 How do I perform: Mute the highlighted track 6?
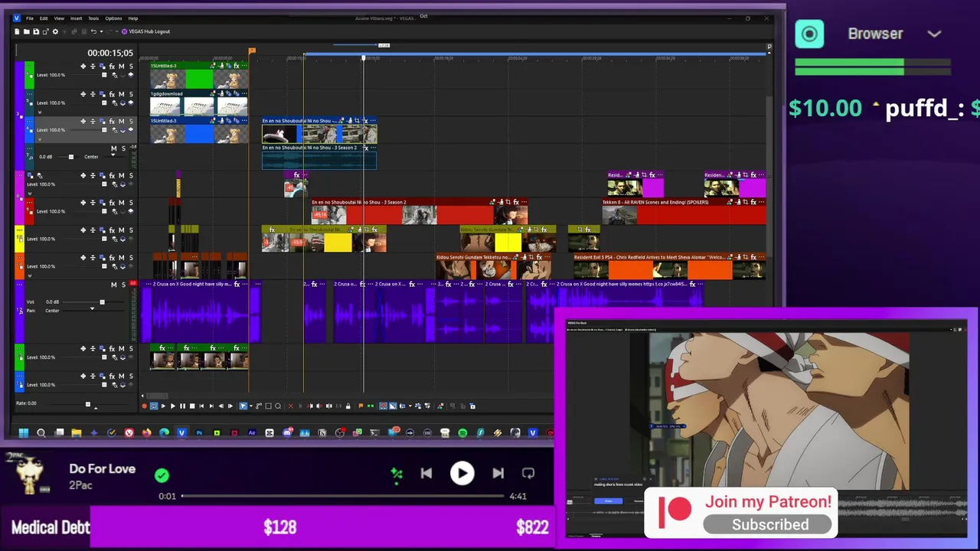121,121
